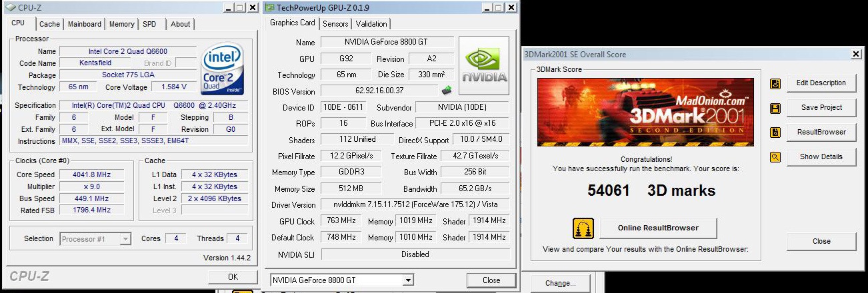Click the BIOS save chip icon in GPU-Z

pos(447,91)
